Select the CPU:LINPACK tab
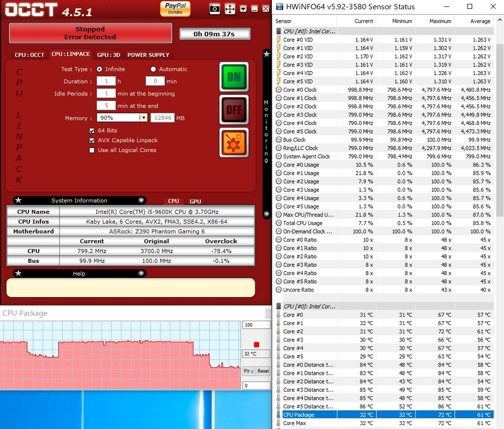The width and height of the screenshot is (504, 429). (x=71, y=54)
